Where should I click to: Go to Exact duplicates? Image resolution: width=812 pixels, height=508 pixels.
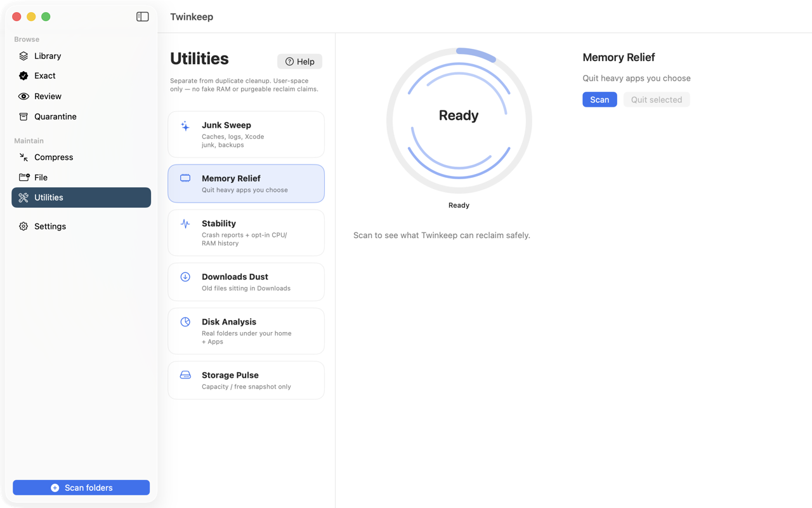point(81,76)
